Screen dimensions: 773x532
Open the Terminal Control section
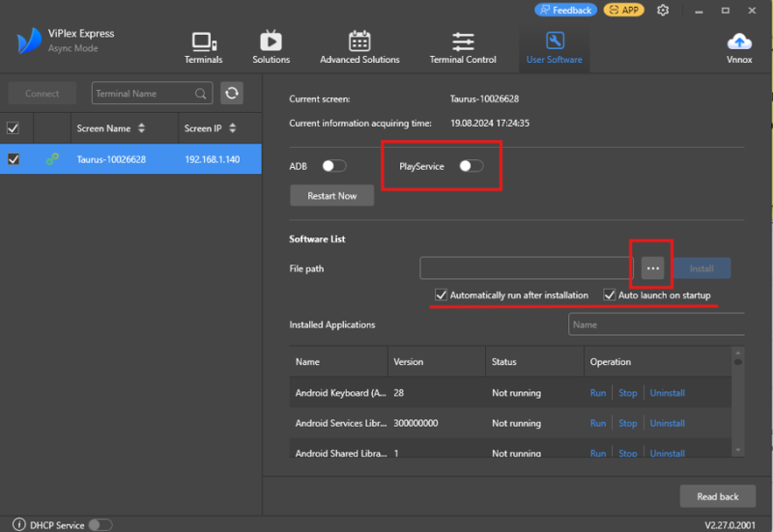tap(463, 47)
